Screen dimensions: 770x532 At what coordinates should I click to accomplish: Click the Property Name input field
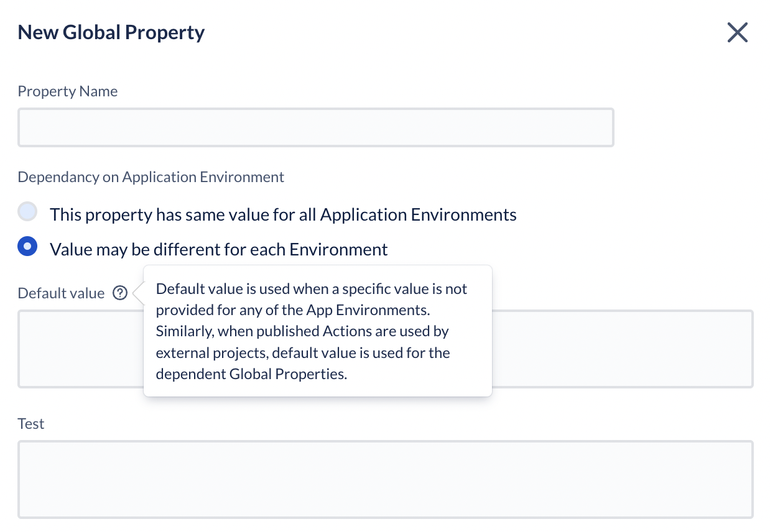[315, 127]
